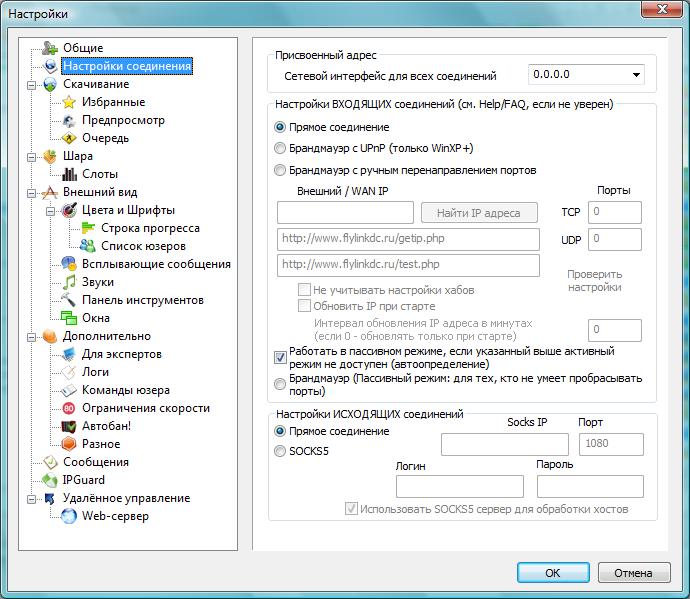Viewport: 690px width, 599px height.
Task: Select manual port forwarding firewall option
Action: [280, 170]
